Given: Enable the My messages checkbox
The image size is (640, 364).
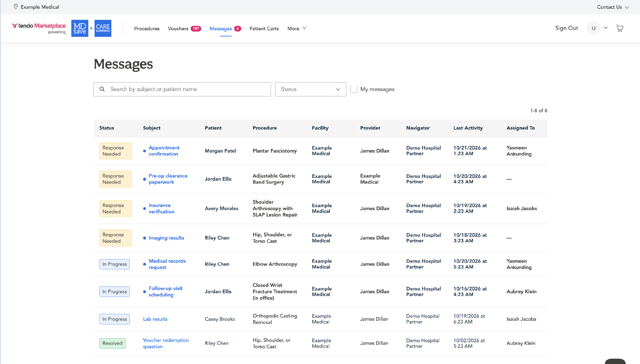Looking at the screenshot, I should coord(353,89).
